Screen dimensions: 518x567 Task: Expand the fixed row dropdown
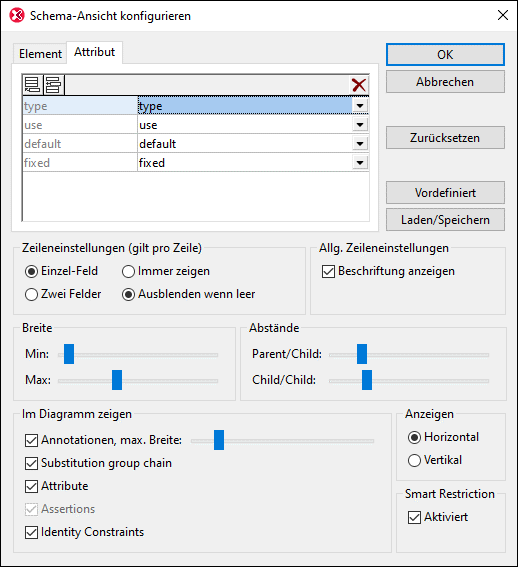click(360, 163)
